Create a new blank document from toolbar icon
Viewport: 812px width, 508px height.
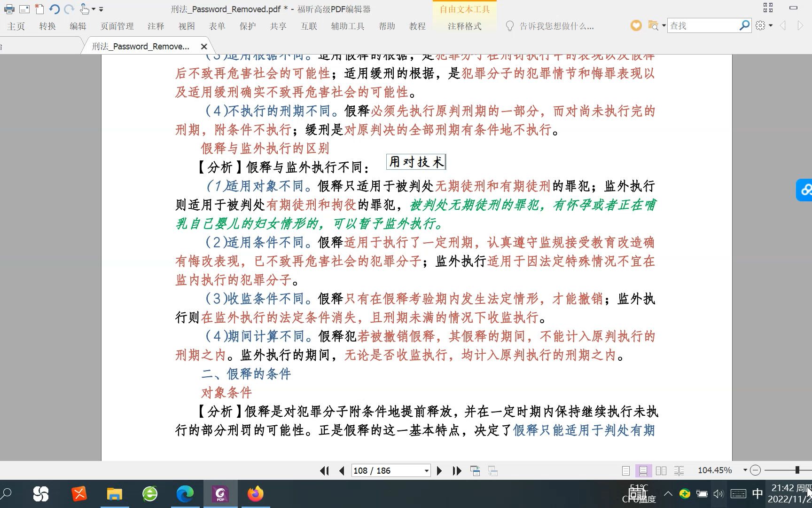point(39,9)
